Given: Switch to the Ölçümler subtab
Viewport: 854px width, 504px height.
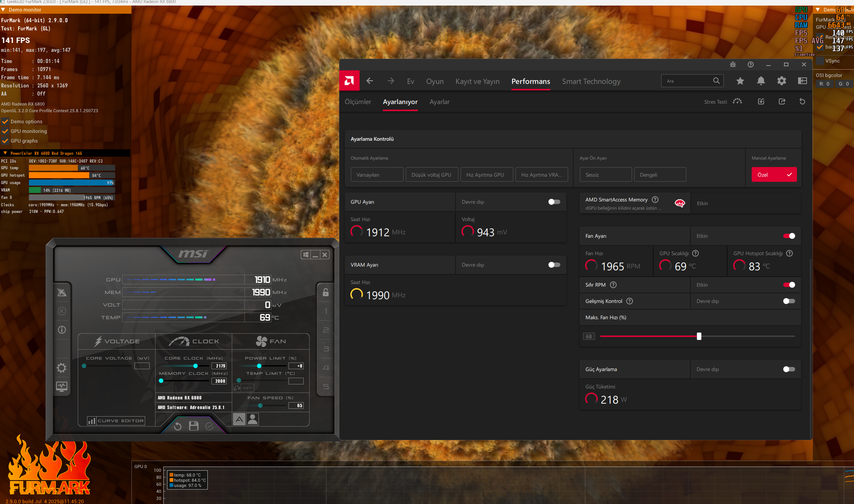Looking at the screenshot, I should [x=358, y=102].
